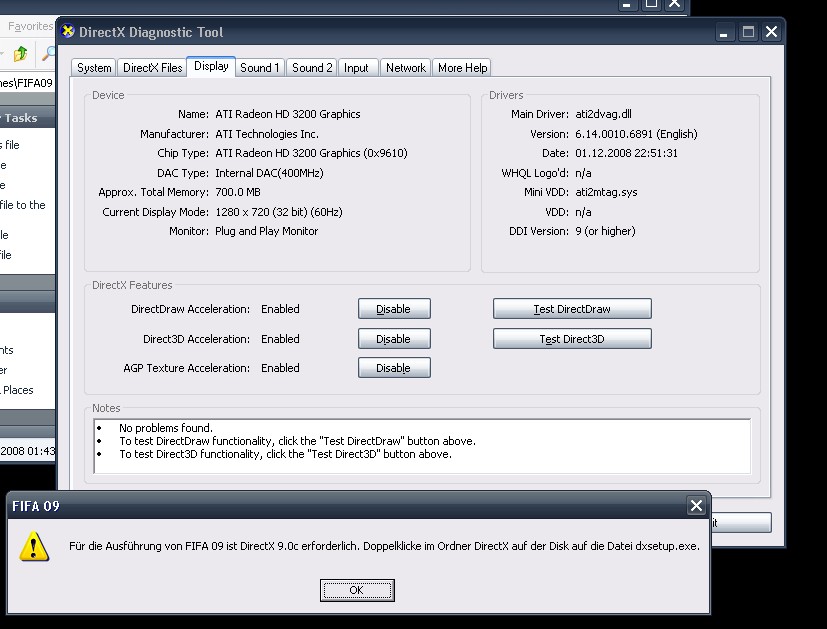827x629 pixels.
Task: Open the DirectX Files tab
Action: (152, 68)
